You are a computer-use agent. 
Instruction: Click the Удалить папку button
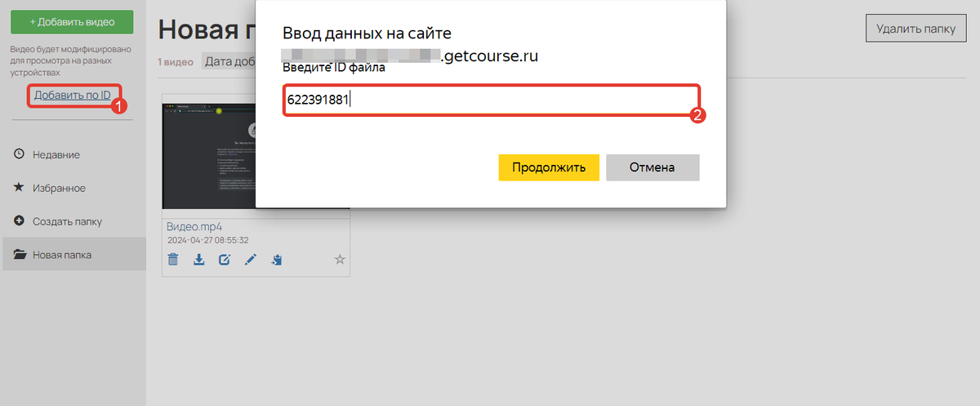[x=915, y=29]
